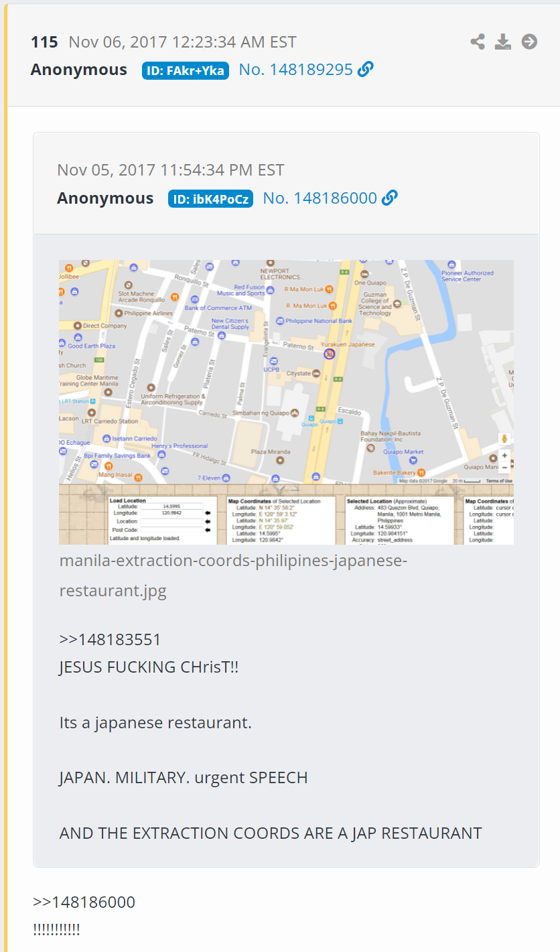The height and width of the screenshot is (952, 560).
Task: Click the line starting 'JESUS'
Action: click(x=149, y=668)
